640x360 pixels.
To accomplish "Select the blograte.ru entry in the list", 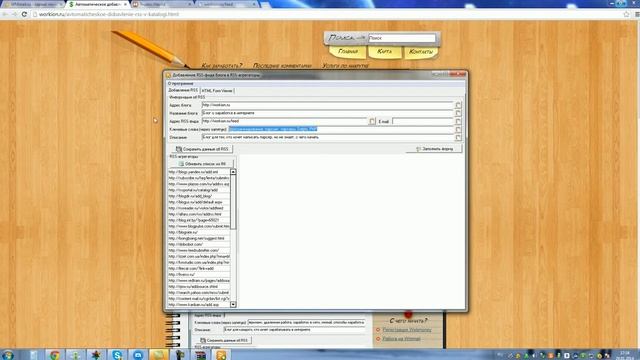I will click(x=199, y=232).
